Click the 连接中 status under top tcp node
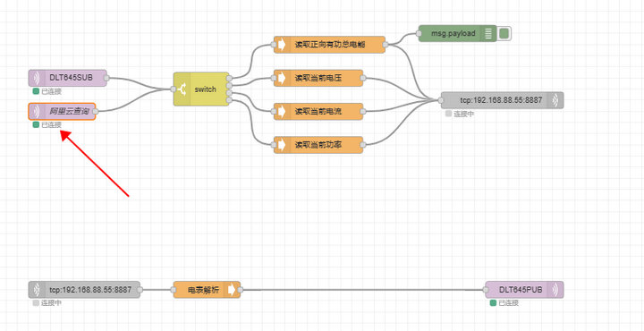This screenshot has width=644, height=331. (x=460, y=114)
